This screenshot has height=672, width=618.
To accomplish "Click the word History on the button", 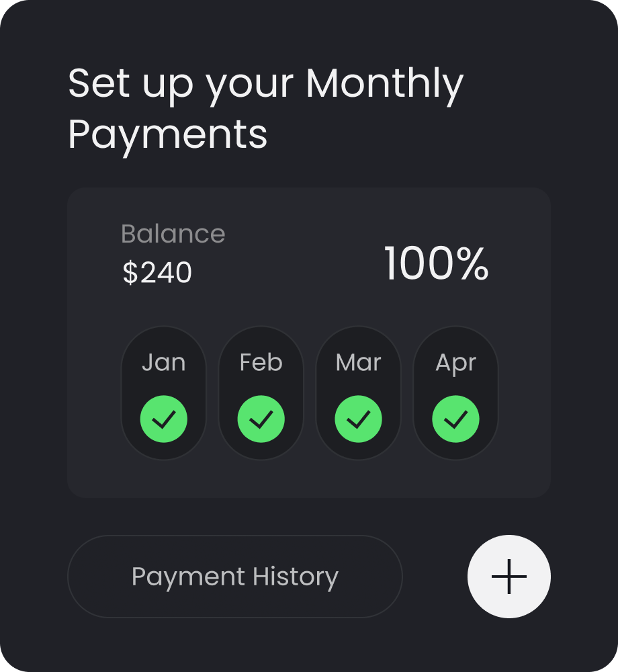I will click(296, 577).
